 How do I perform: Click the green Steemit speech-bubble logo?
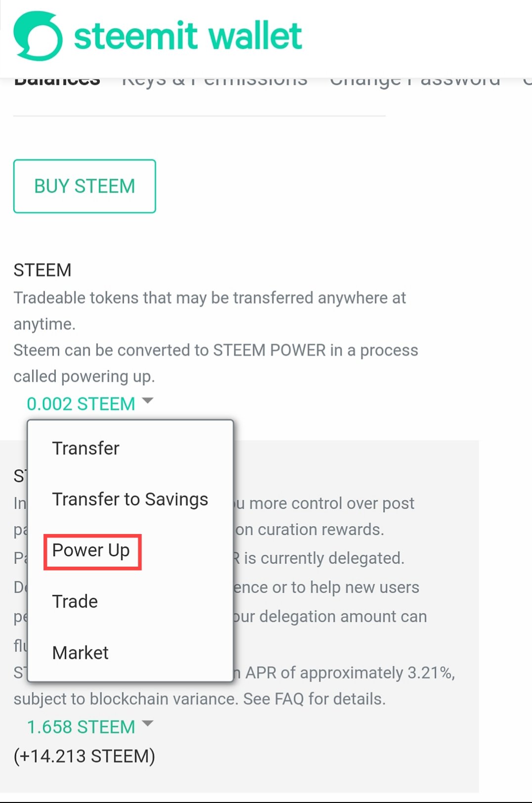coord(38,36)
